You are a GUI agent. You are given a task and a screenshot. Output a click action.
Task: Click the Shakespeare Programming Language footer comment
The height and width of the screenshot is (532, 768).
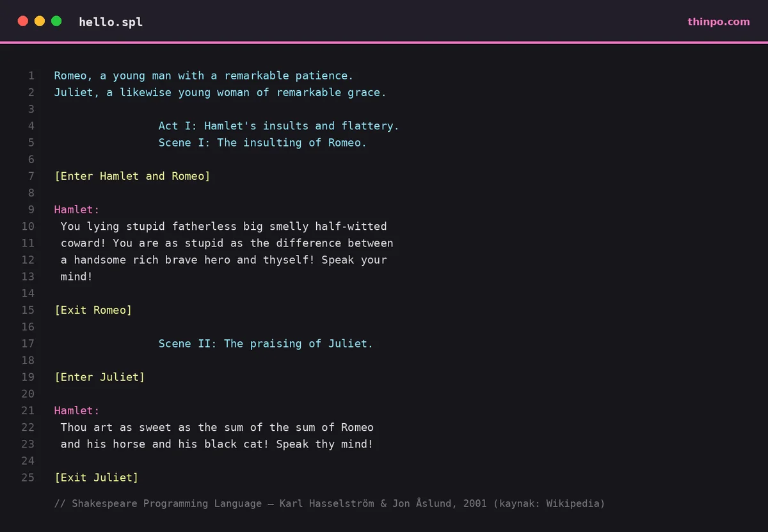[x=330, y=503]
